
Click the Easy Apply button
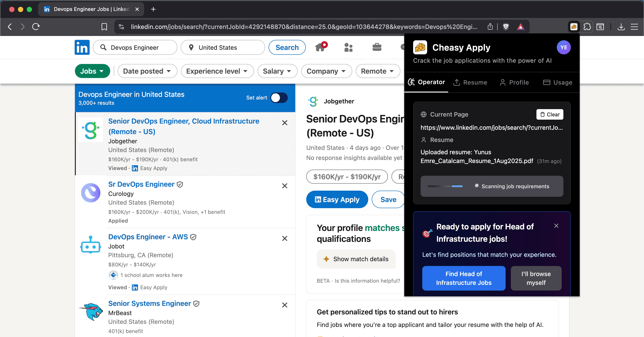click(x=337, y=199)
